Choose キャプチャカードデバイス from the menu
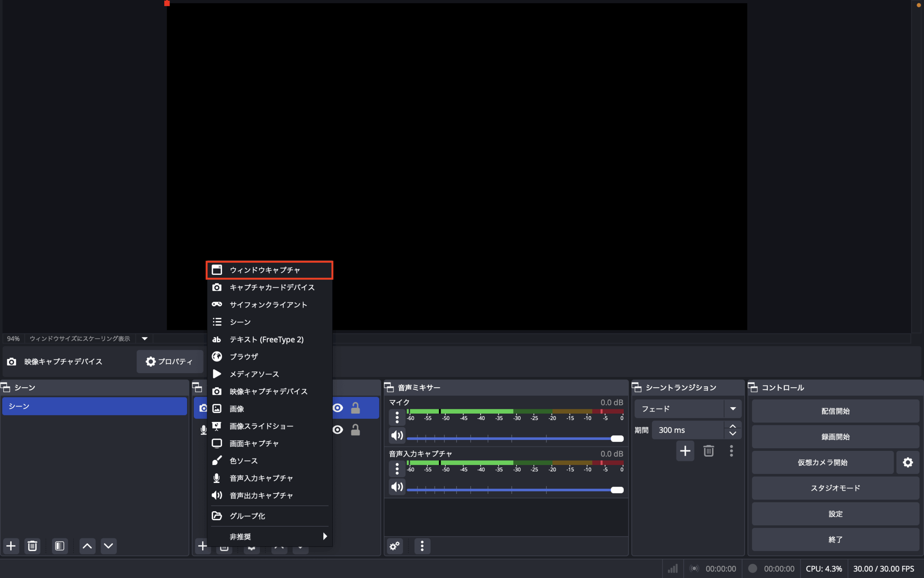The height and width of the screenshot is (578, 924). click(270, 287)
